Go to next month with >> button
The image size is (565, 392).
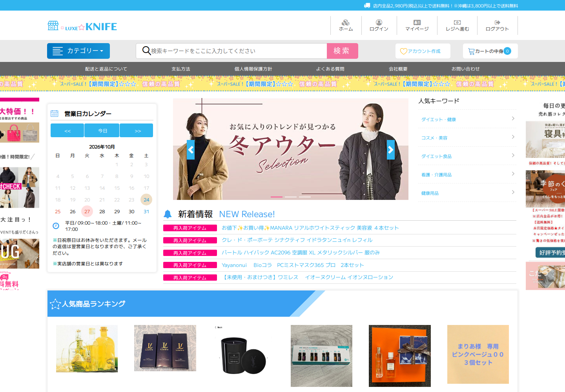click(x=136, y=131)
